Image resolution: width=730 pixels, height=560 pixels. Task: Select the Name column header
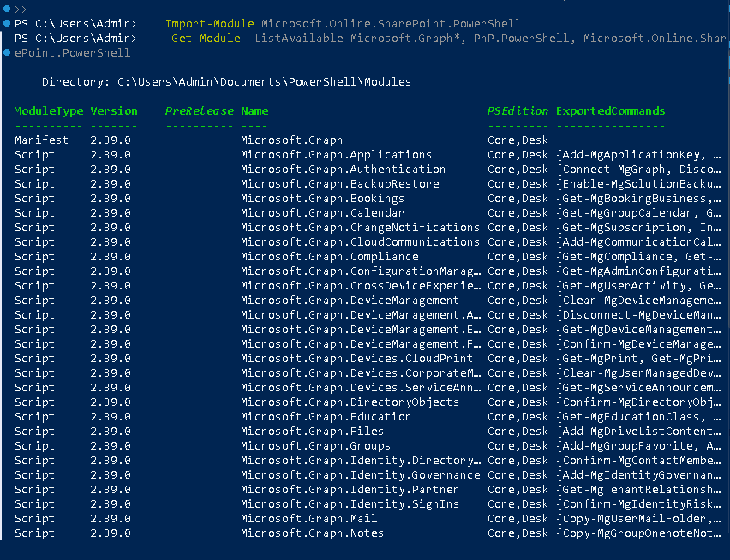(254, 111)
